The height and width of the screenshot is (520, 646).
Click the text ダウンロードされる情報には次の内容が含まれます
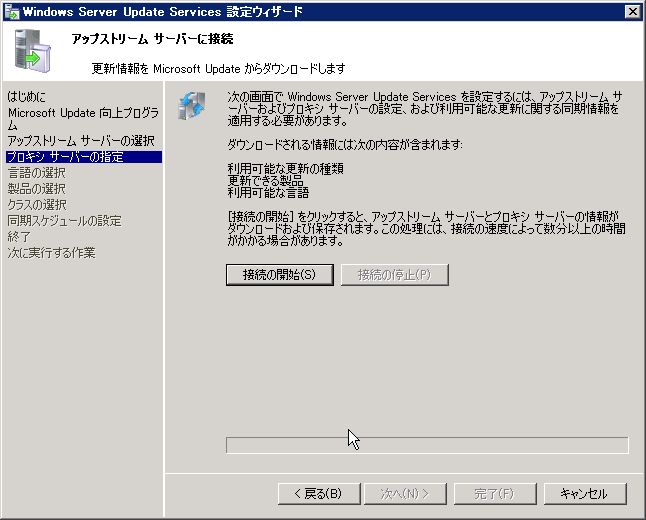[345, 145]
